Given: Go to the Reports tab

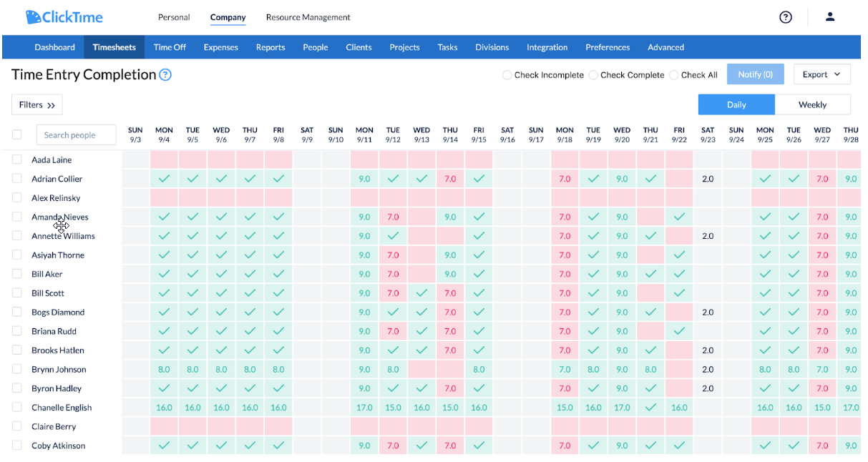Looking at the screenshot, I should [270, 47].
